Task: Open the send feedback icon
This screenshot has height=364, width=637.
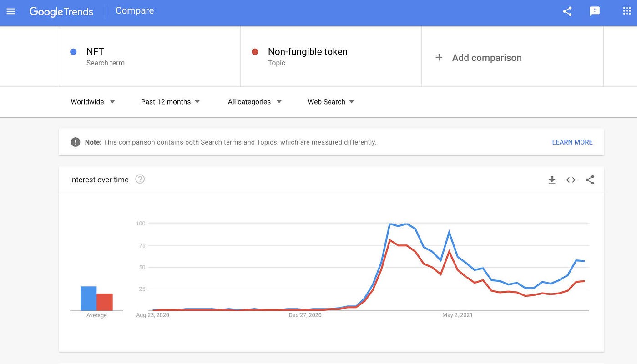Action: coord(595,11)
